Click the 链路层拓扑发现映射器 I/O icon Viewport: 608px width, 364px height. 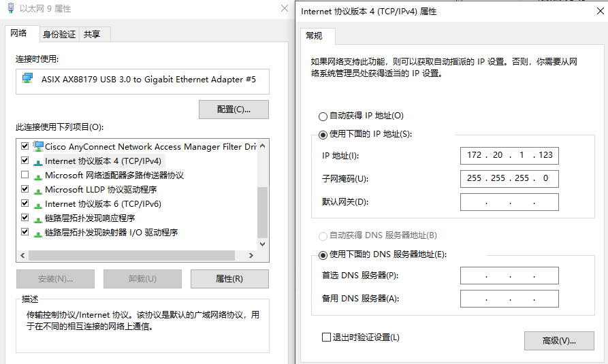click(38, 234)
